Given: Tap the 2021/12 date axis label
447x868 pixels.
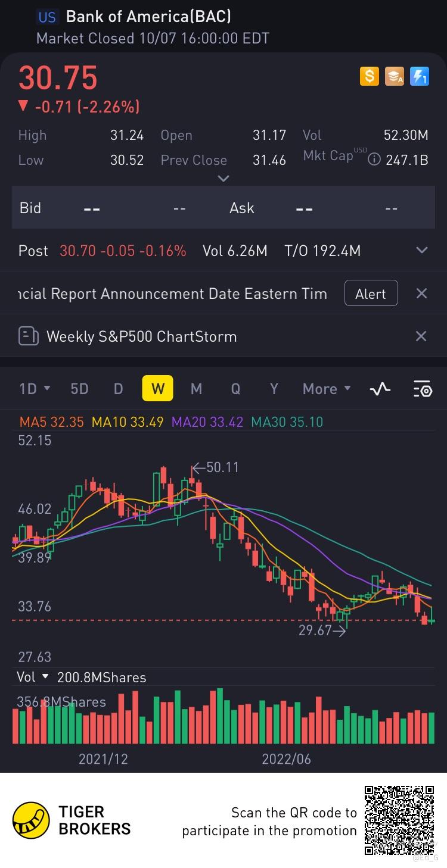Looking at the screenshot, I should [103, 759].
